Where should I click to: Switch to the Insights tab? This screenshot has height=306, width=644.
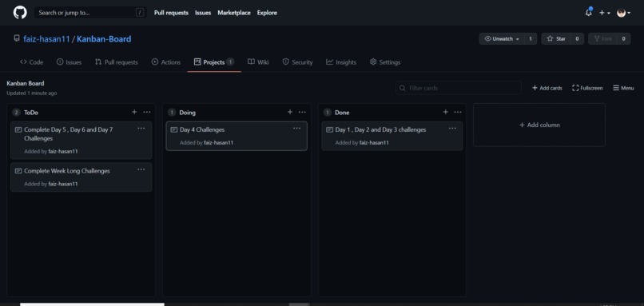coord(341,62)
